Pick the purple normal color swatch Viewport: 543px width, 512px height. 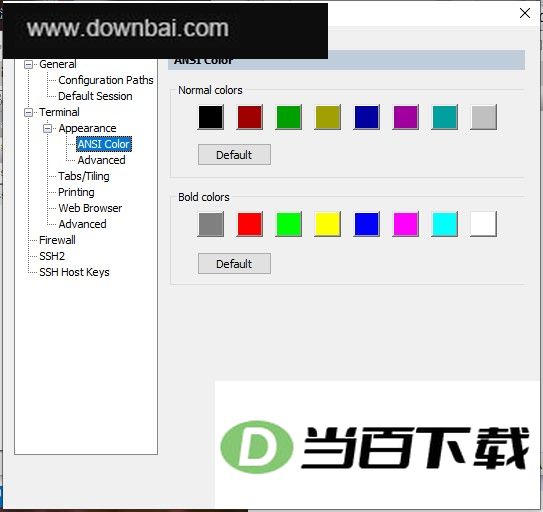coord(406,117)
